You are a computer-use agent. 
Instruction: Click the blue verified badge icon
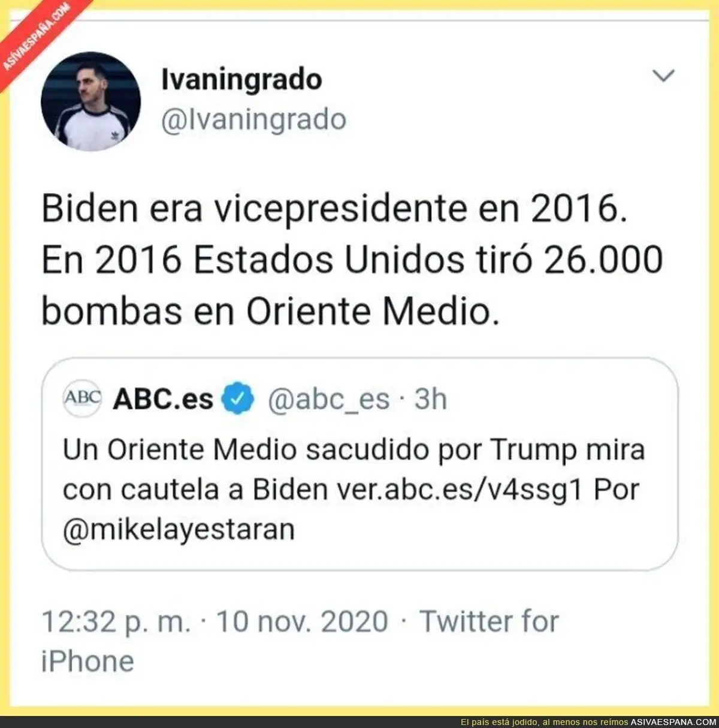238,398
